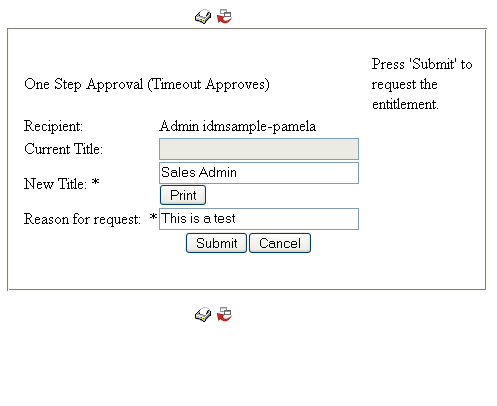Focus the New Title field containing Sales Admin
Image resolution: width=497 pixels, height=406 pixels.
(259, 173)
